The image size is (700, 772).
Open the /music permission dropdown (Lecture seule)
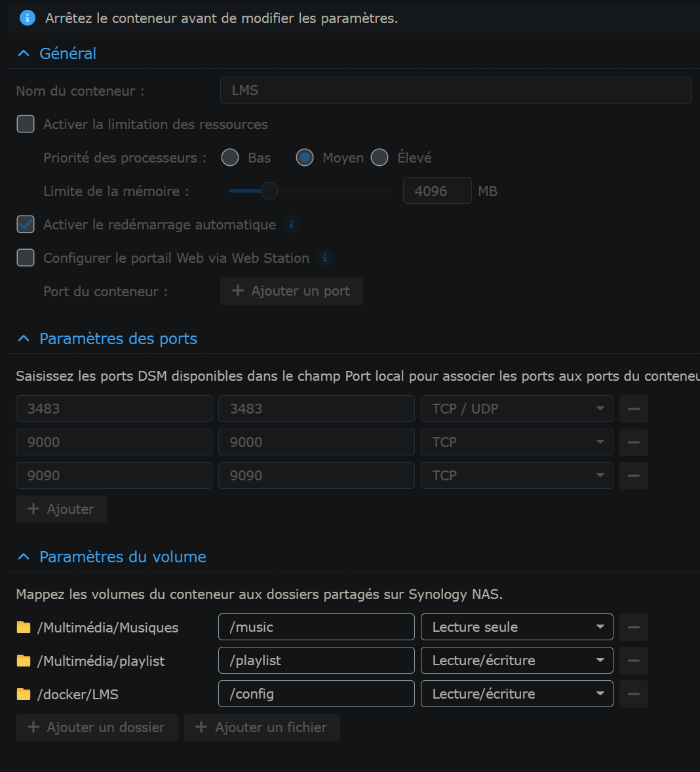516,627
